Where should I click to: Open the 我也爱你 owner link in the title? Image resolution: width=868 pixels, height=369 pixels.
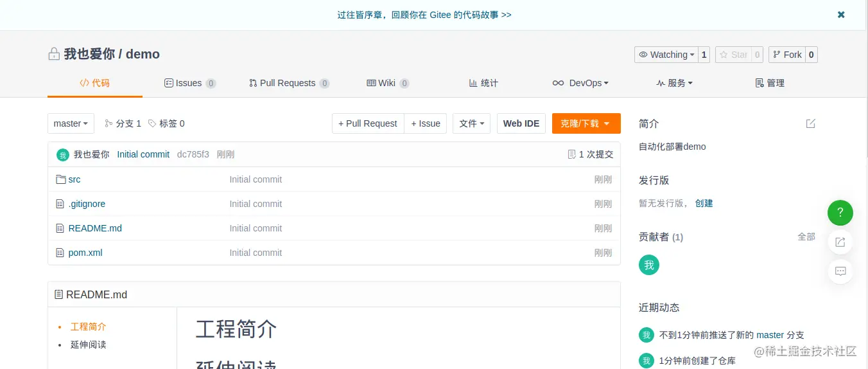[x=89, y=54]
